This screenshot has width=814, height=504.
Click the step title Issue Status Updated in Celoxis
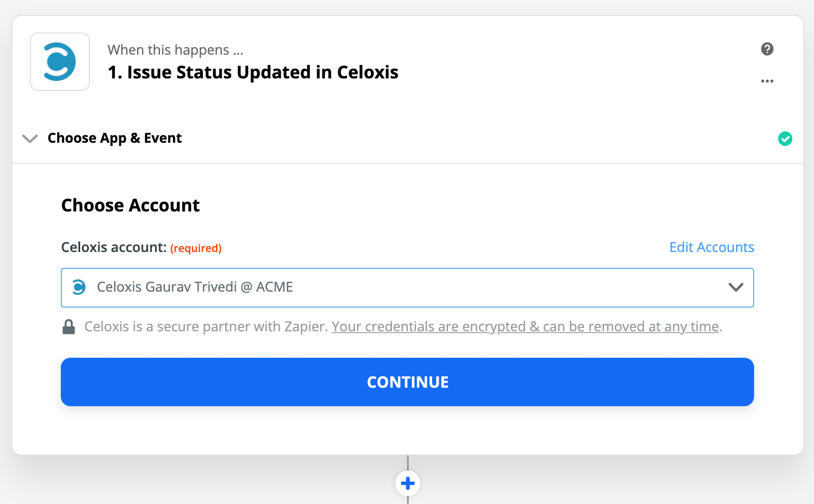(x=253, y=72)
